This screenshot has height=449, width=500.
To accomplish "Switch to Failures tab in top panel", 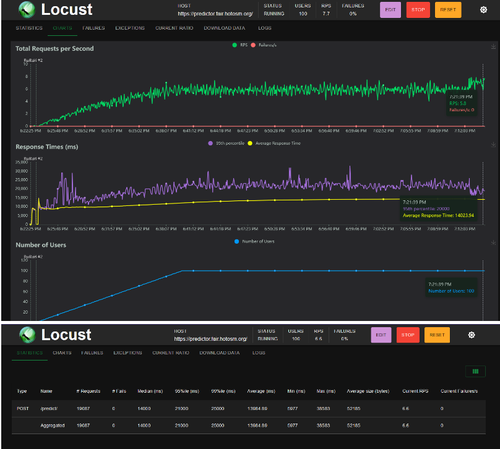I will click(x=94, y=28).
